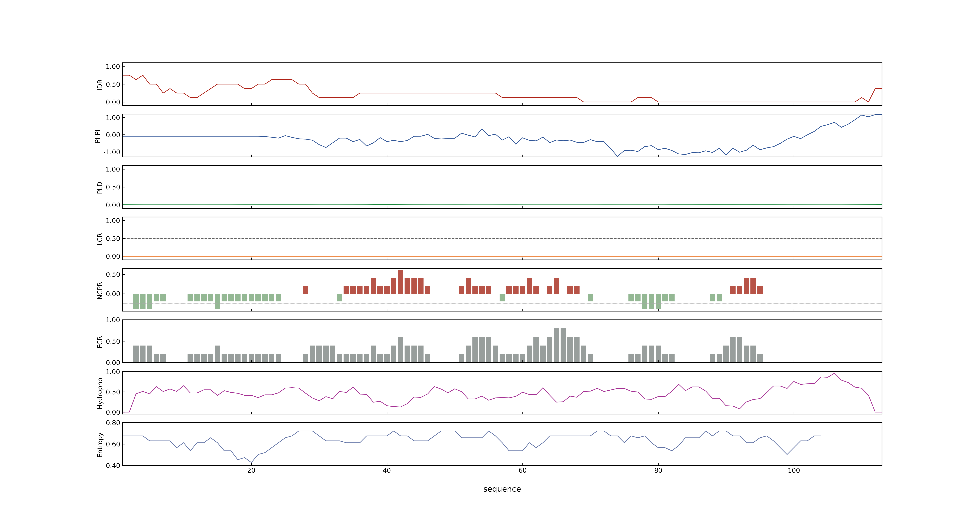Click the 0.00 tick on Pi-Pi axis
The width and height of the screenshot is (980, 523).
pyautogui.click(x=113, y=135)
